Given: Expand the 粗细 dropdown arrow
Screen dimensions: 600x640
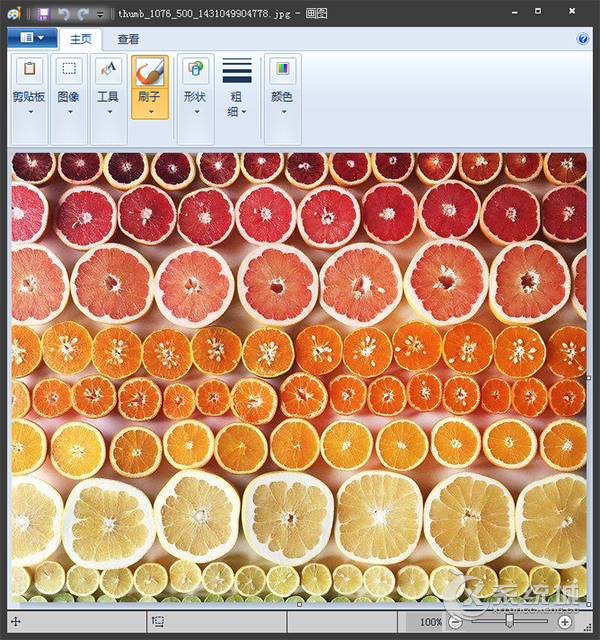Looking at the screenshot, I should tap(244, 112).
